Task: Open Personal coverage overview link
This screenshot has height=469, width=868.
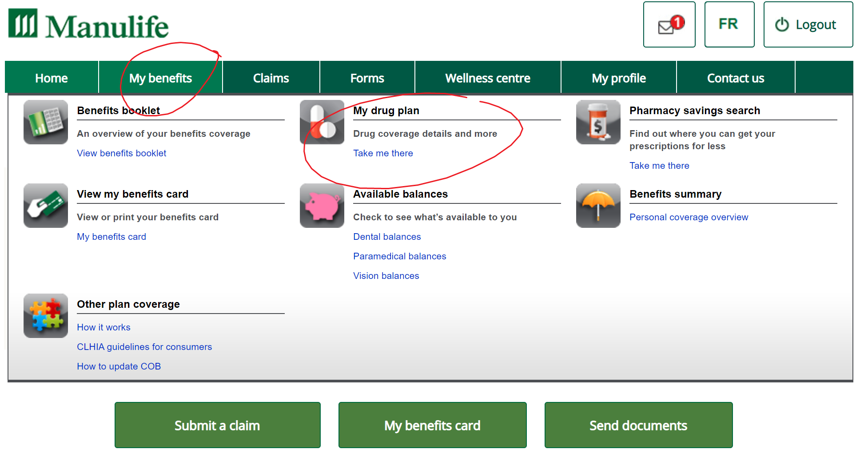Action: point(689,217)
